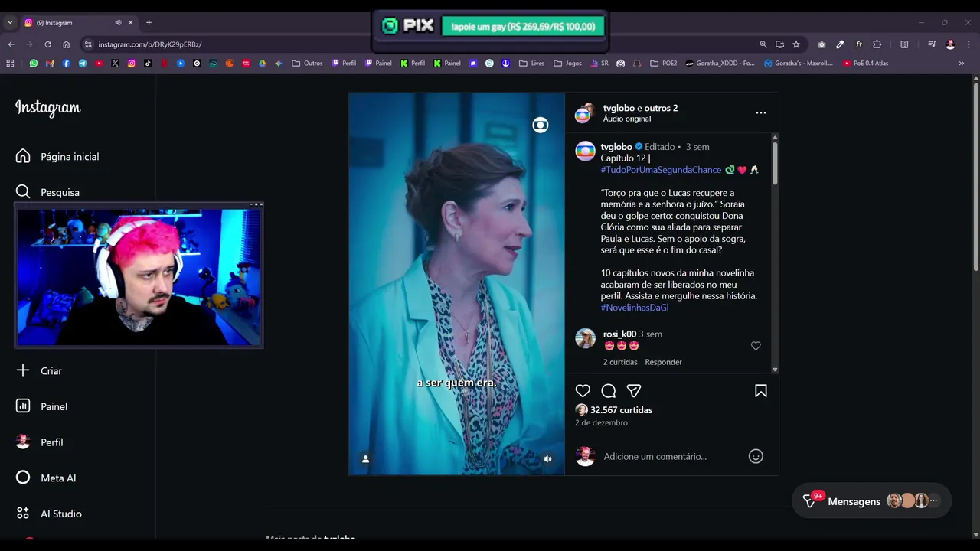The image size is (980, 551).
Task: Go to the browser home page icon
Action: pos(66,44)
